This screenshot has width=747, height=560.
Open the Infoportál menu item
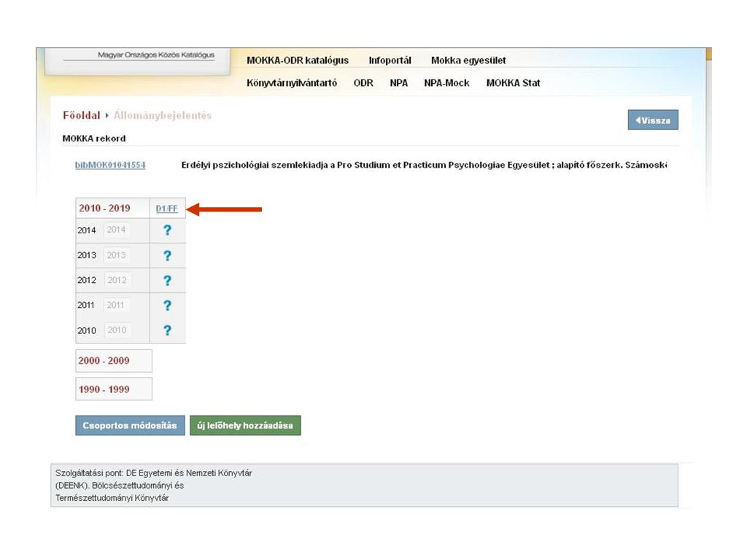390,61
